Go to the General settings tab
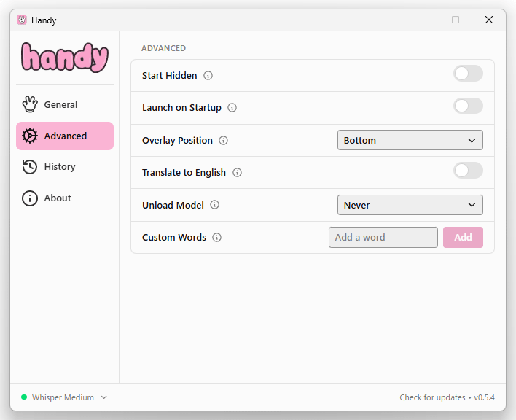Image resolution: width=516 pixels, height=420 pixels. click(60, 105)
